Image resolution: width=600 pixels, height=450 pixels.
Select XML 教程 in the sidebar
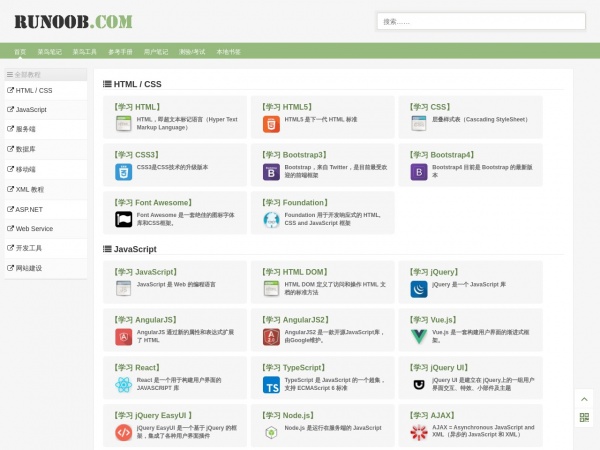[46, 189]
